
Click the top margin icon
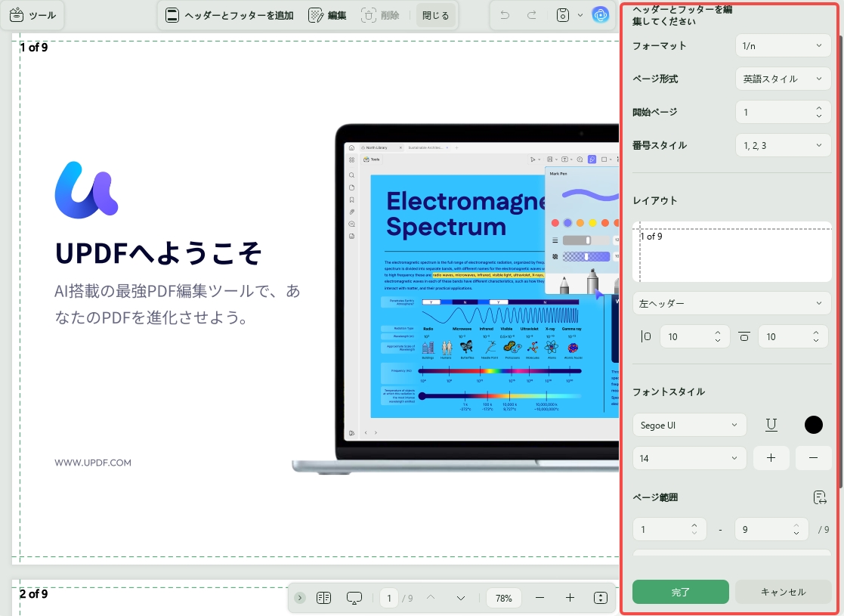click(x=744, y=336)
